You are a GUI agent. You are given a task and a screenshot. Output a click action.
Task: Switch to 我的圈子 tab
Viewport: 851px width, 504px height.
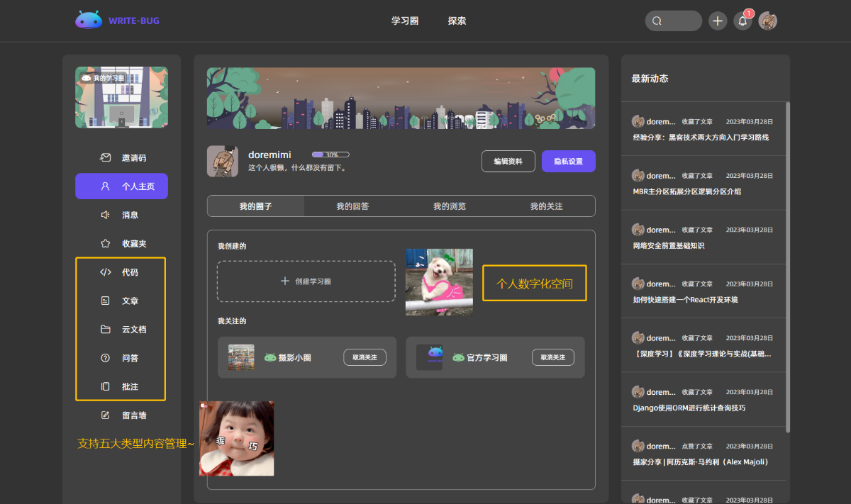[255, 206]
